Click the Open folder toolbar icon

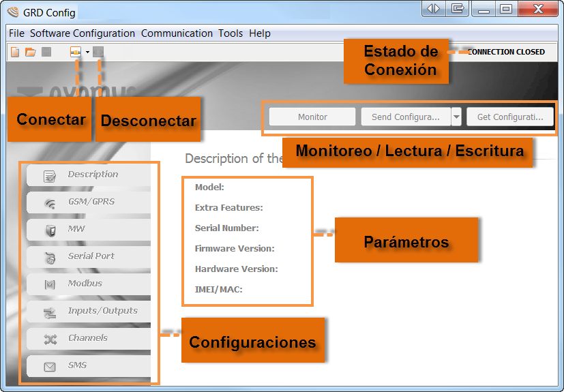[31, 52]
